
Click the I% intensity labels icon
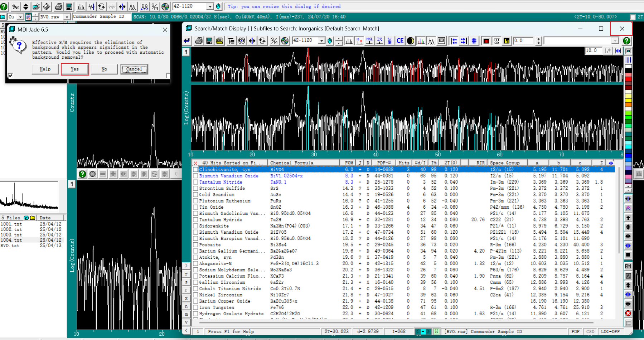click(x=380, y=41)
